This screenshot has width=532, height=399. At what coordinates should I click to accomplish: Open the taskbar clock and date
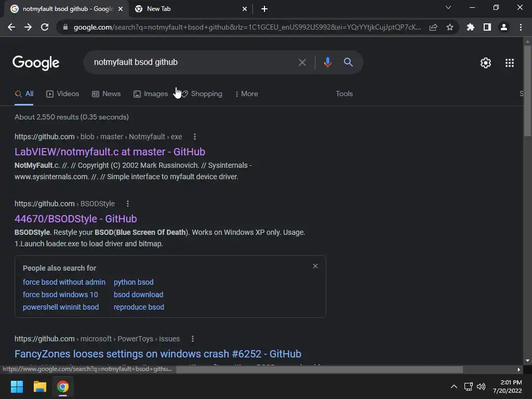[x=507, y=387]
